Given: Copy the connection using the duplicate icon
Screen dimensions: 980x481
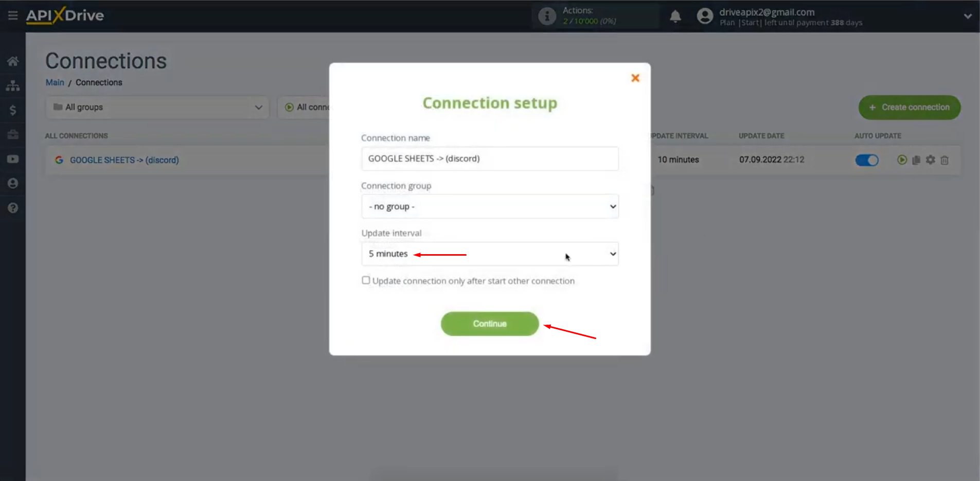Looking at the screenshot, I should pyautogui.click(x=917, y=160).
